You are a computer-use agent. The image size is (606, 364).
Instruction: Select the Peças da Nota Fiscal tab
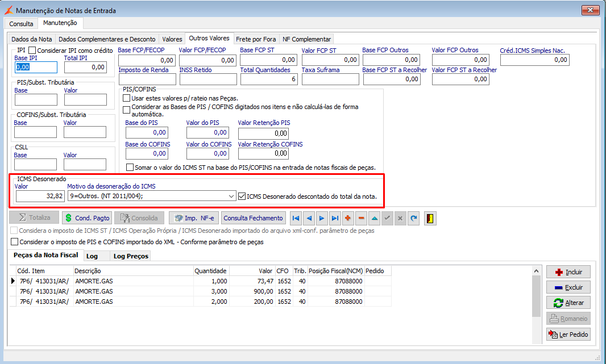45,255
